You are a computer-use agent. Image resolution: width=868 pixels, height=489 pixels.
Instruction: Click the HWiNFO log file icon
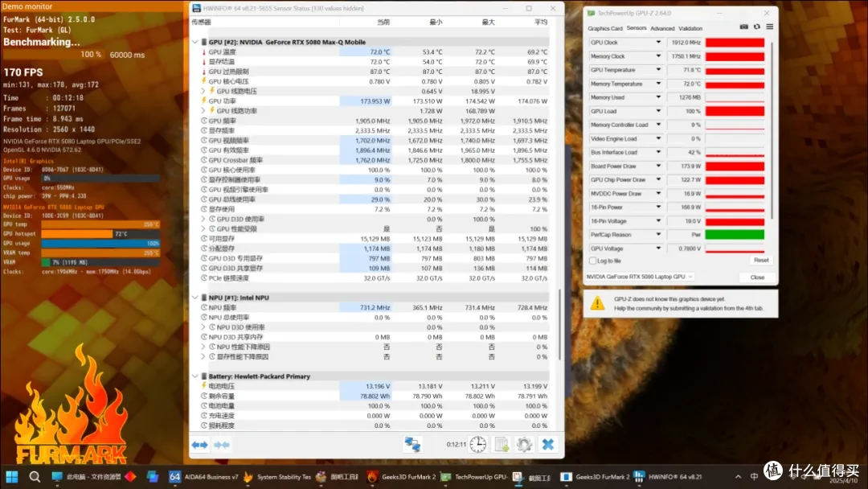coord(502,444)
